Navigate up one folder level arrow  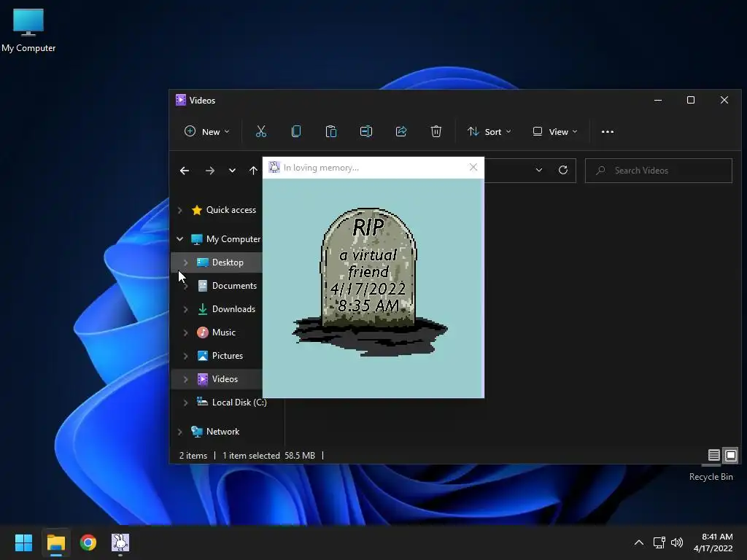(x=253, y=171)
